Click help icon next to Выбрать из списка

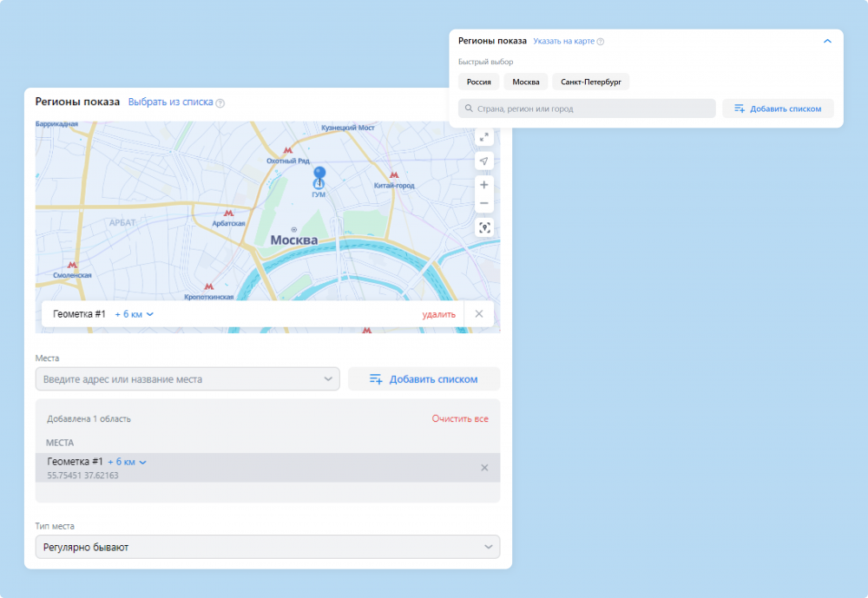pos(220,103)
